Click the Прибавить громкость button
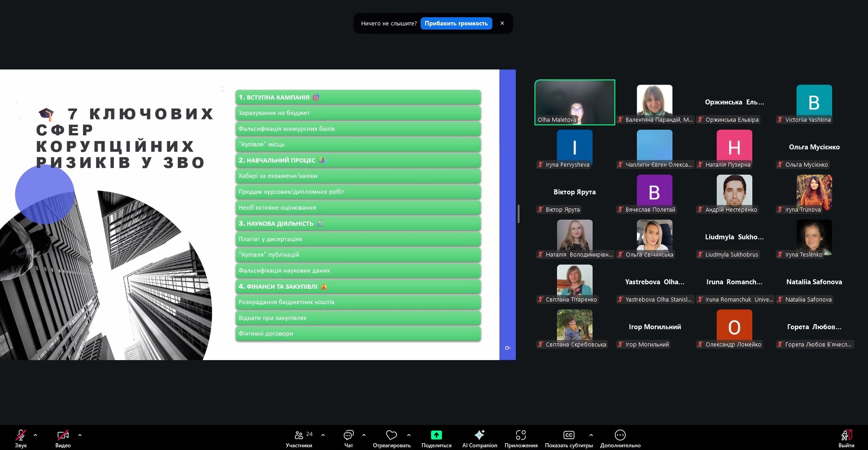This screenshot has height=450, width=868. [x=456, y=23]
